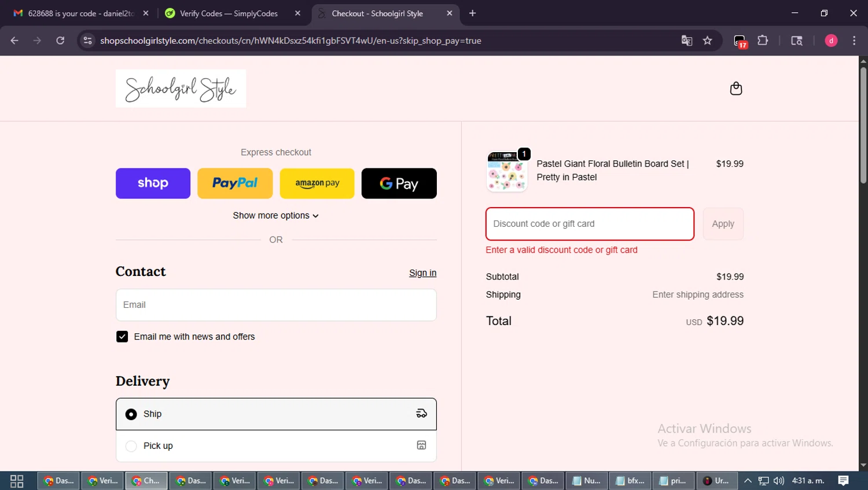Close the Verify Codes tab

point(297,13)
